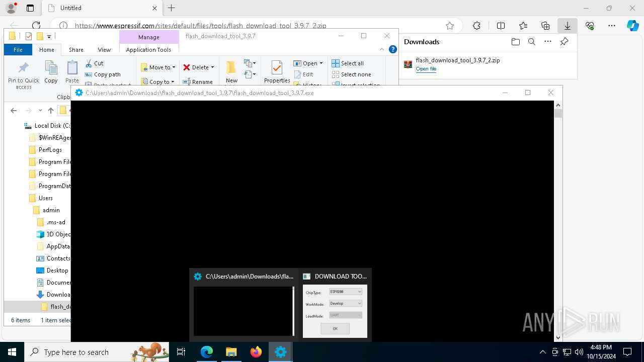This screenshot has height=362, width=644.
Task: Open Edge Collections icon
Action: point(545,26)
